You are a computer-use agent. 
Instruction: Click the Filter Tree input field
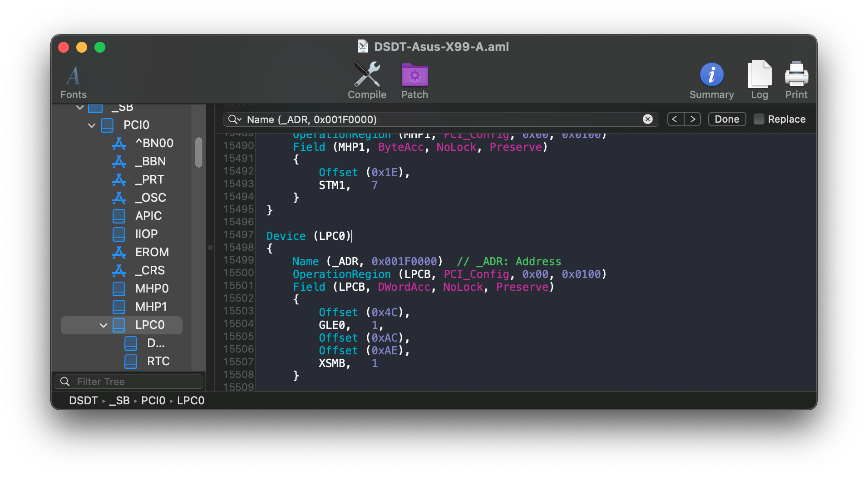point(136,382)
